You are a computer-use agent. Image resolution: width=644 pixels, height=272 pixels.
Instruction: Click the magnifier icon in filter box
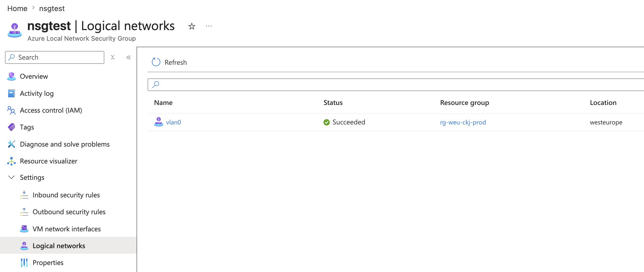point(156,85)
